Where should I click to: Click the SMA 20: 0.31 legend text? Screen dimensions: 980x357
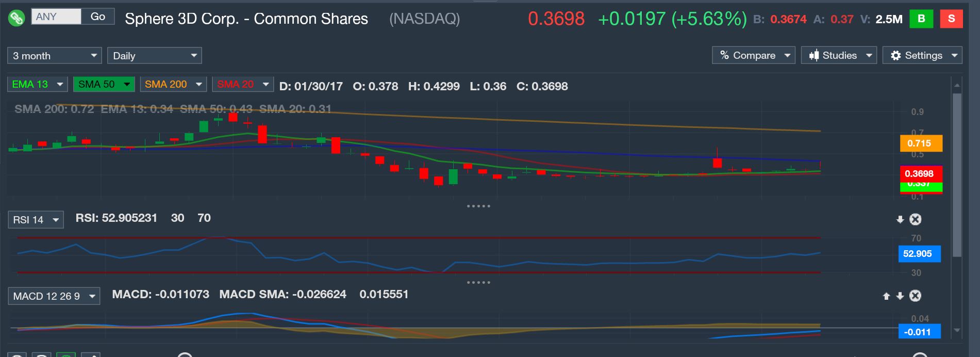295,109
